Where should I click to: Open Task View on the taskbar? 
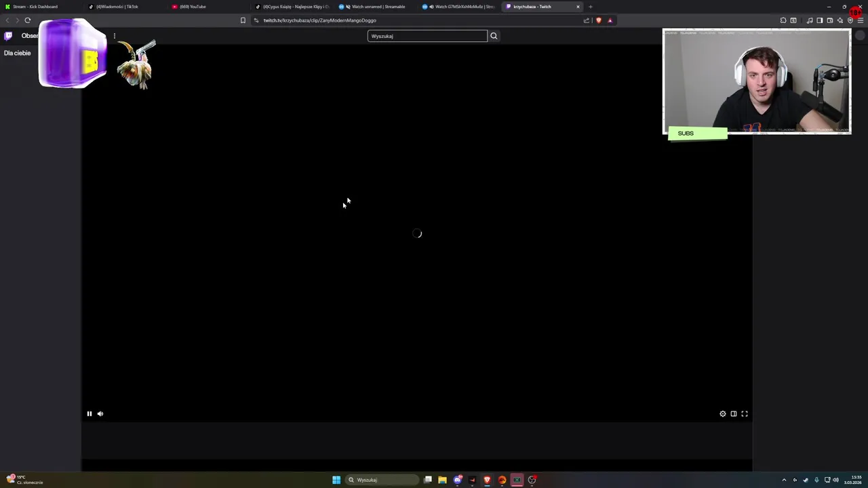tap(428, 480)
